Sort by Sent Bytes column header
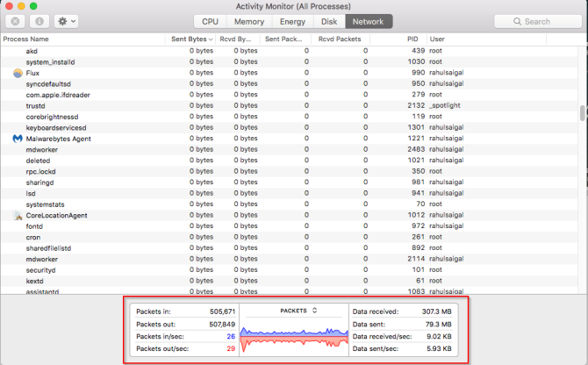588x365 pixels. click(x=190, y=39)
